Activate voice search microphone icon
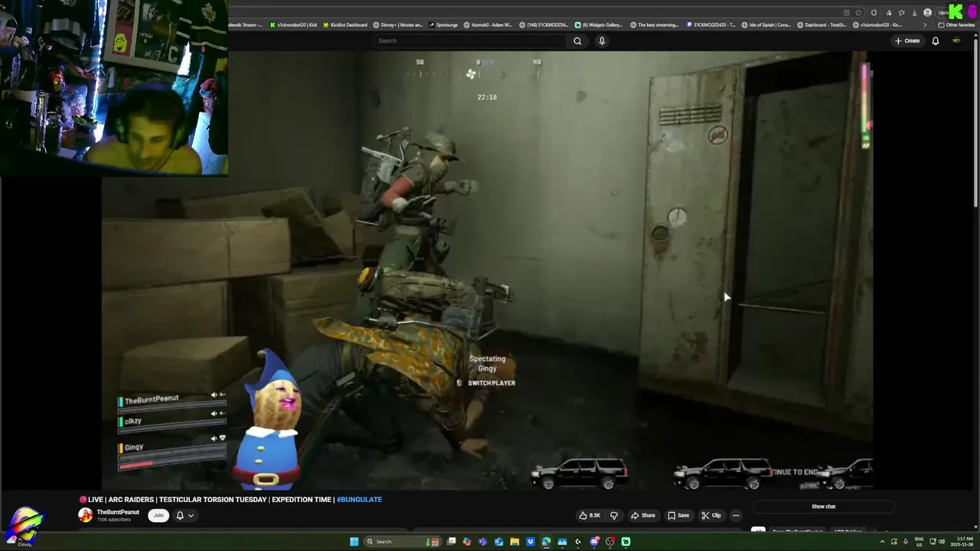The height and width of the screenshot is (551, 980). coord(602,41)
